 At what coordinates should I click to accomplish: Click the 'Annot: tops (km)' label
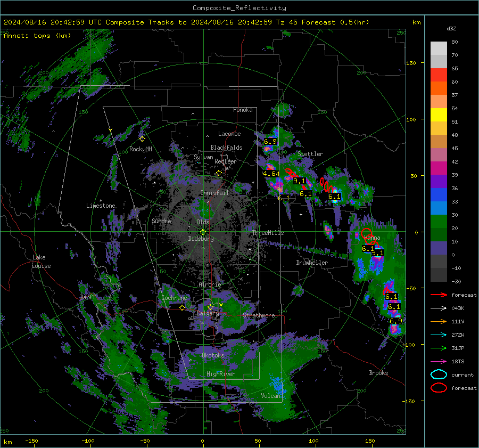pos(37,36)
